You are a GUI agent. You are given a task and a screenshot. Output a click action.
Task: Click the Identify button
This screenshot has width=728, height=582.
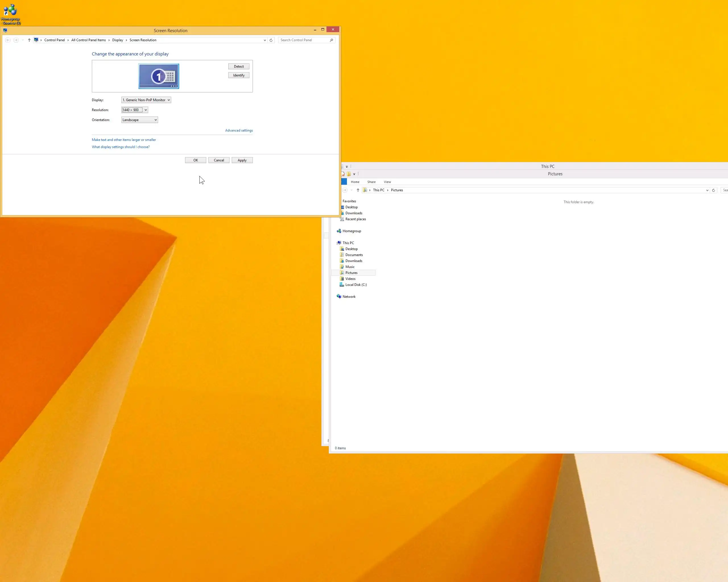[x=238, y=75]
